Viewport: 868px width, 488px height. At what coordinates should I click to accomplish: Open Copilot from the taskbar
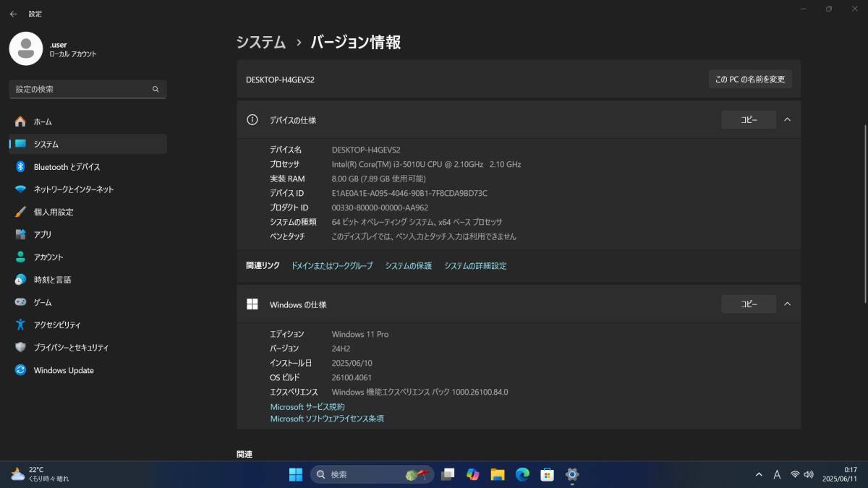(x=473, y=474)
